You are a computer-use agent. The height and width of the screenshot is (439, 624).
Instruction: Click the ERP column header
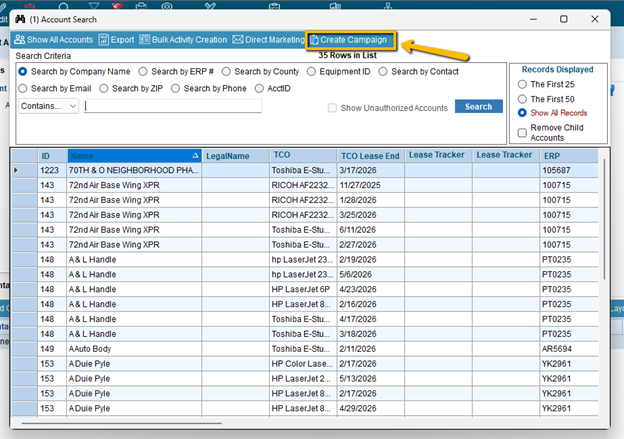pyautogui.click(x=569, y=156)
